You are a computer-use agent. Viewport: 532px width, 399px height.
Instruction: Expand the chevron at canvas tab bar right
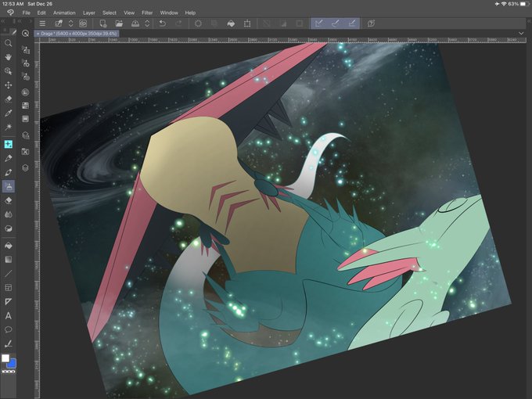click(x=521, y=33)
